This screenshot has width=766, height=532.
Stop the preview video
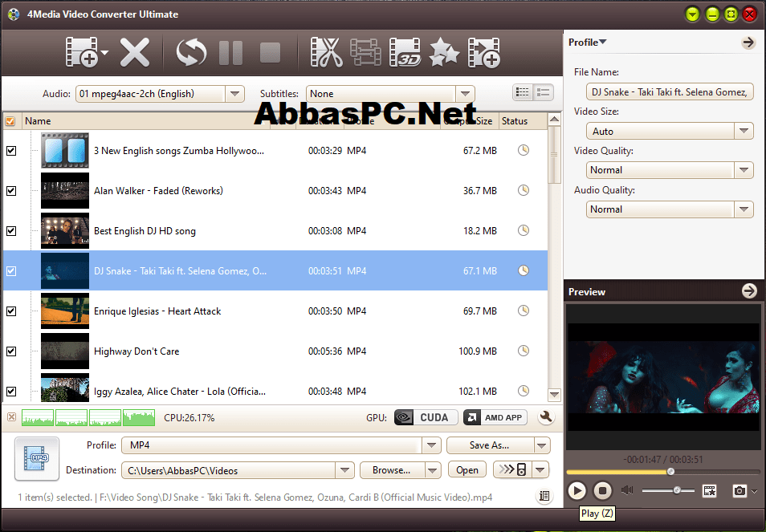(603, 490)
